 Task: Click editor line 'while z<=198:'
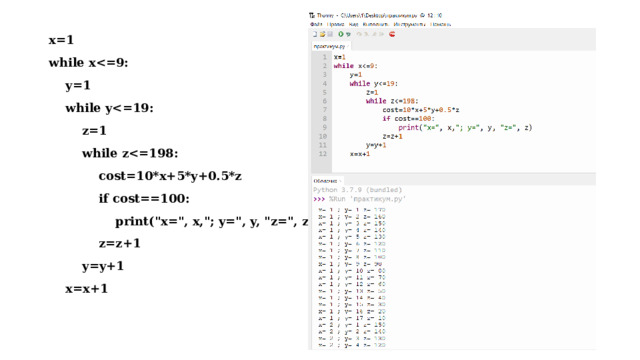pos(392,101)
